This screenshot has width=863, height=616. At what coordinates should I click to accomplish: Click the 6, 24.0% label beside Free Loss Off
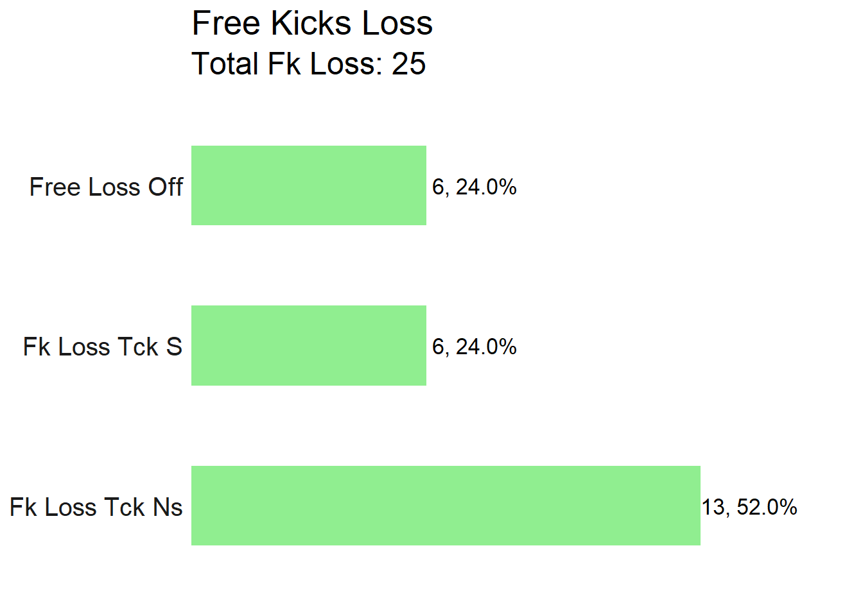[475, 187]
